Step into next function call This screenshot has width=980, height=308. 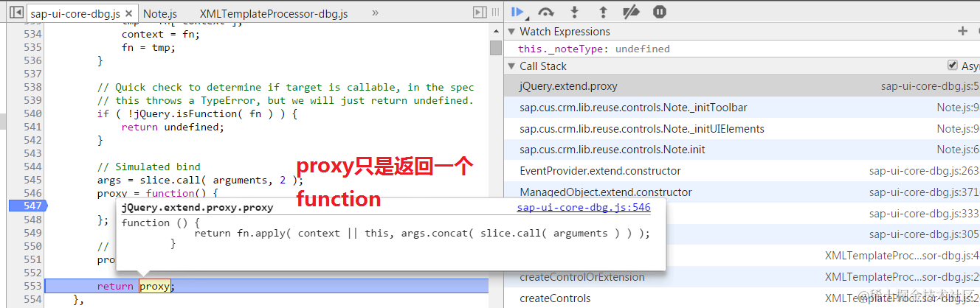575,12
